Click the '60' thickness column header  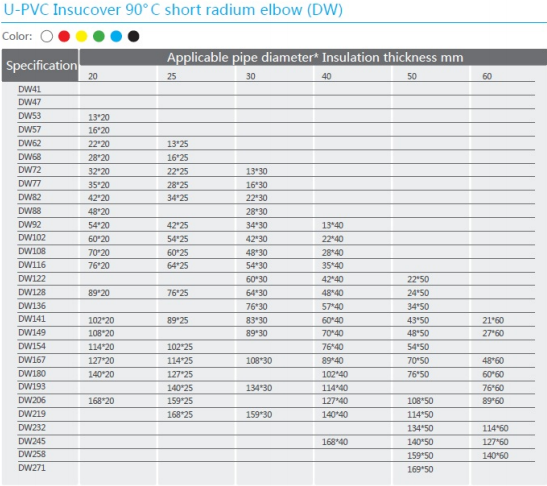tap(487, 76)
